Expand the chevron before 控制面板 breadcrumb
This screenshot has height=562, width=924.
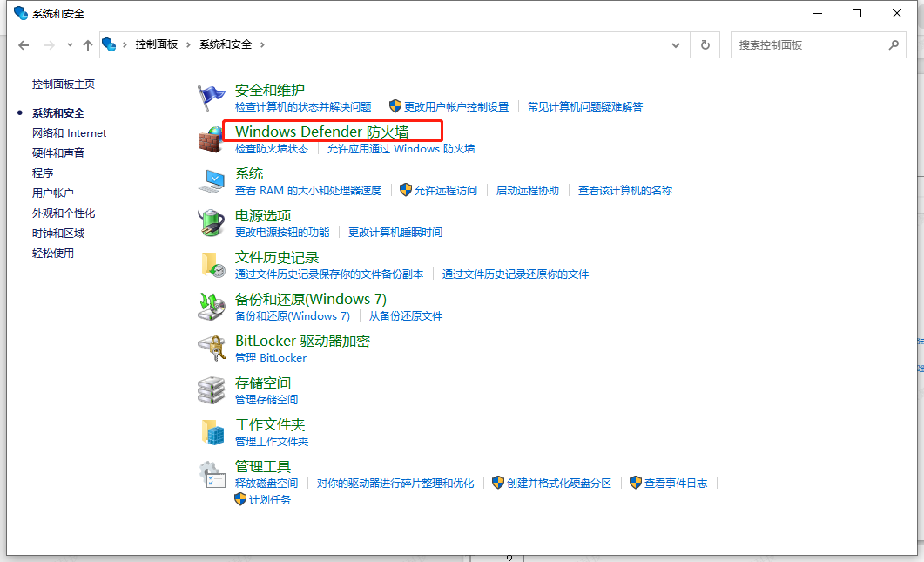(125, 44)
